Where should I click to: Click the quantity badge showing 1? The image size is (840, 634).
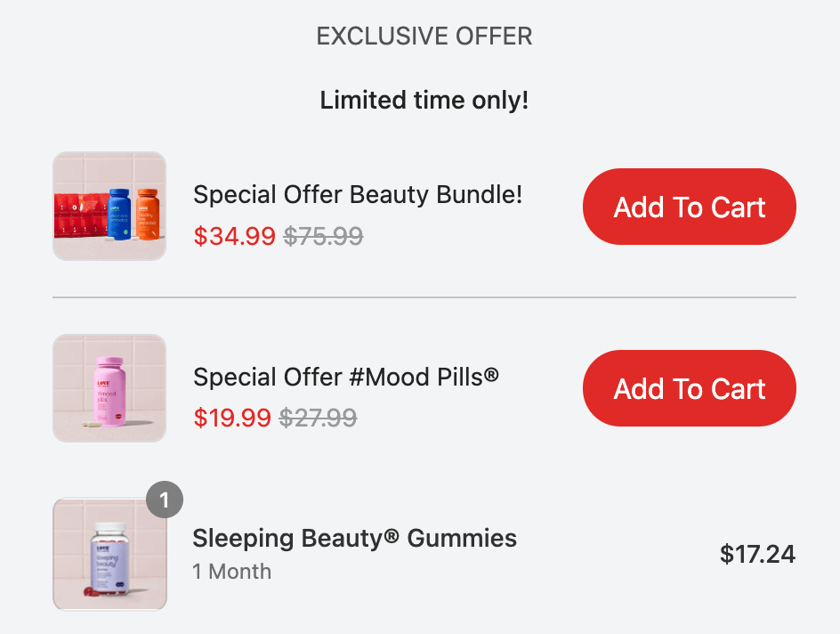coord(165,500)
